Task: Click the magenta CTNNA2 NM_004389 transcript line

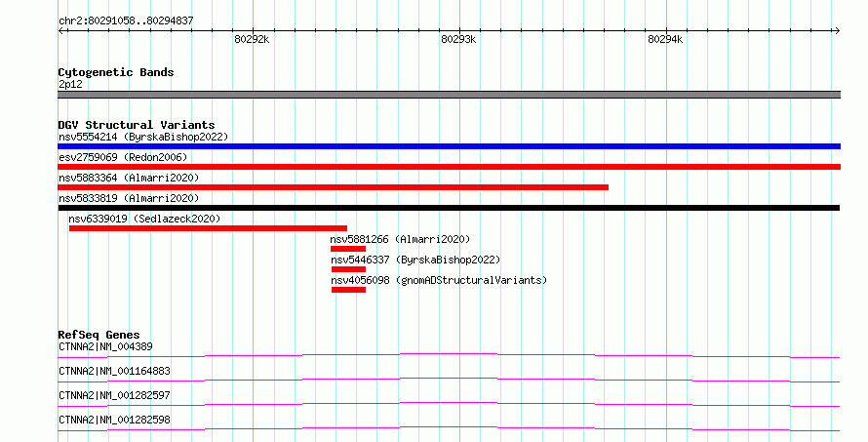Action: click(449, 355)
